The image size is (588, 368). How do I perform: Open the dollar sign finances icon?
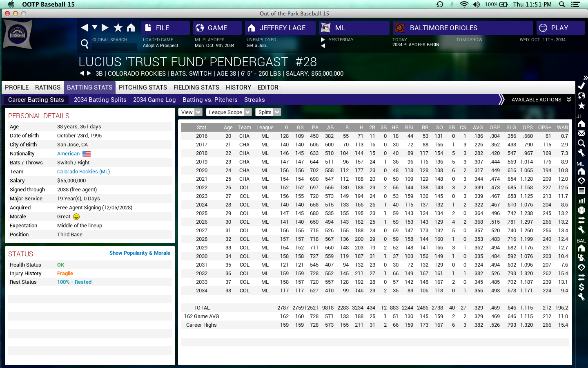581,287
